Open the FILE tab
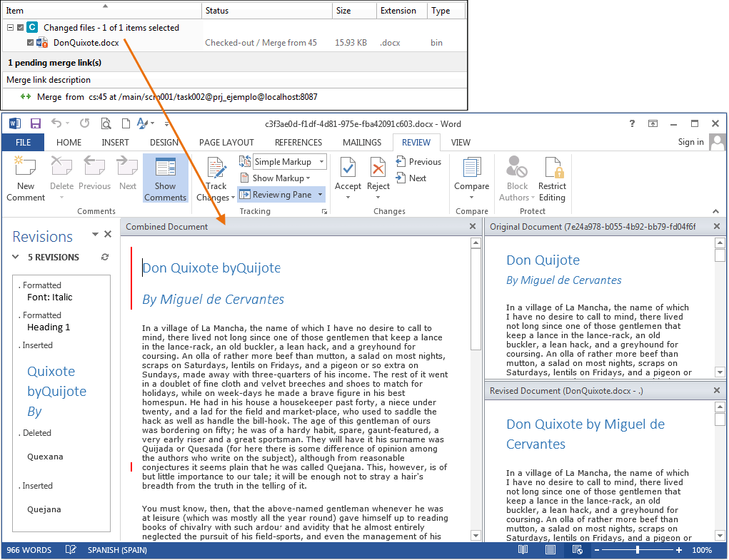Viewport: 729px width, 560px height. pos(24,143)
